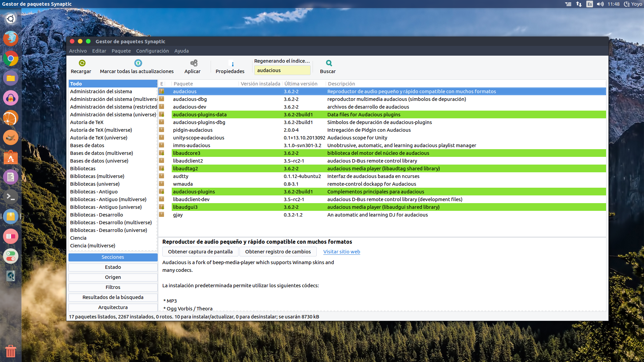Click the Recargar reload icon
The image size is (644, 362).
pos(82,63)
